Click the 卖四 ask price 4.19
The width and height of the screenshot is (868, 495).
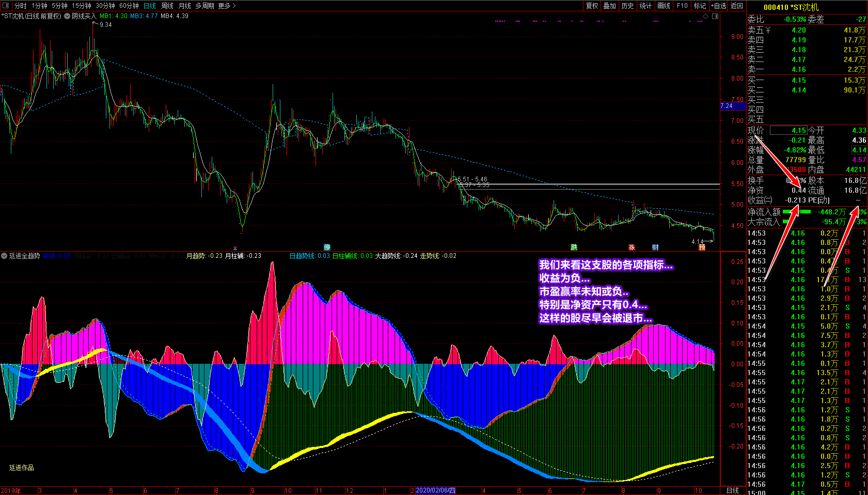(x=798, y=40)
